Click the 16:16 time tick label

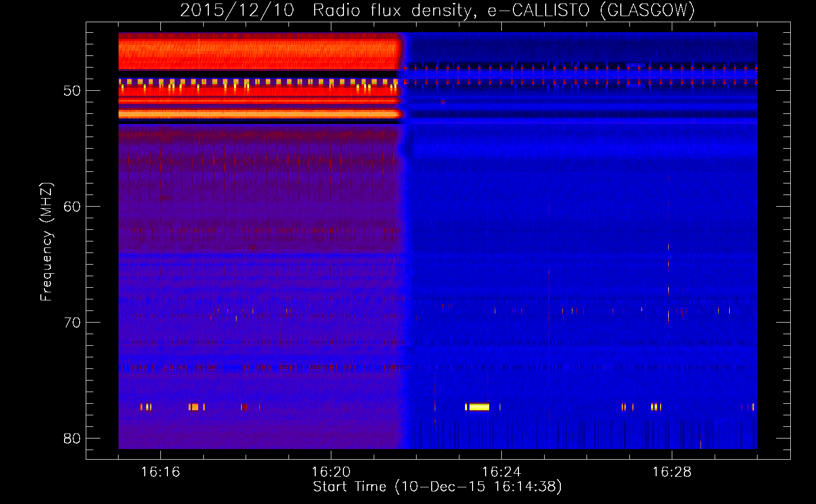tap(160, 472)
